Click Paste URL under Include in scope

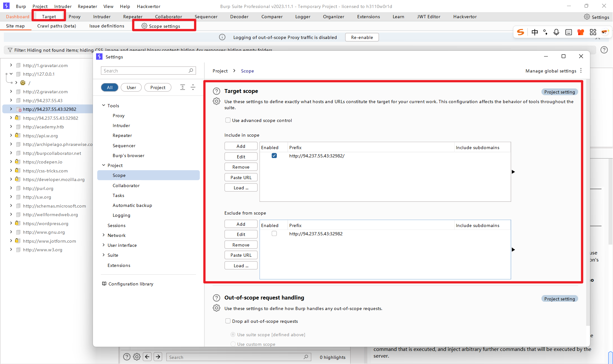pos(241,178)
